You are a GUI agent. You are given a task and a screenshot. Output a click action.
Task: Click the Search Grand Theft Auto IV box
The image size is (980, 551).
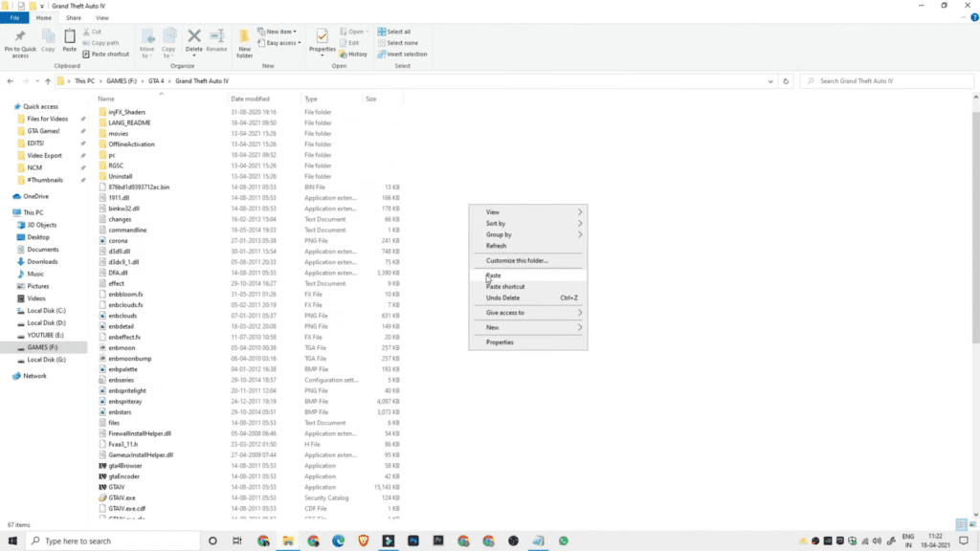(x=885, y=81)
